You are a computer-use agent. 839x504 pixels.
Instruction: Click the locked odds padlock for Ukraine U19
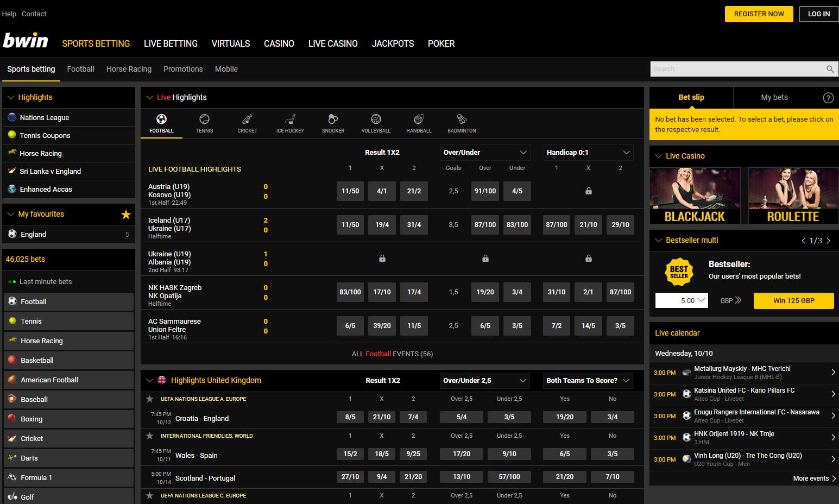coord(382,258)
